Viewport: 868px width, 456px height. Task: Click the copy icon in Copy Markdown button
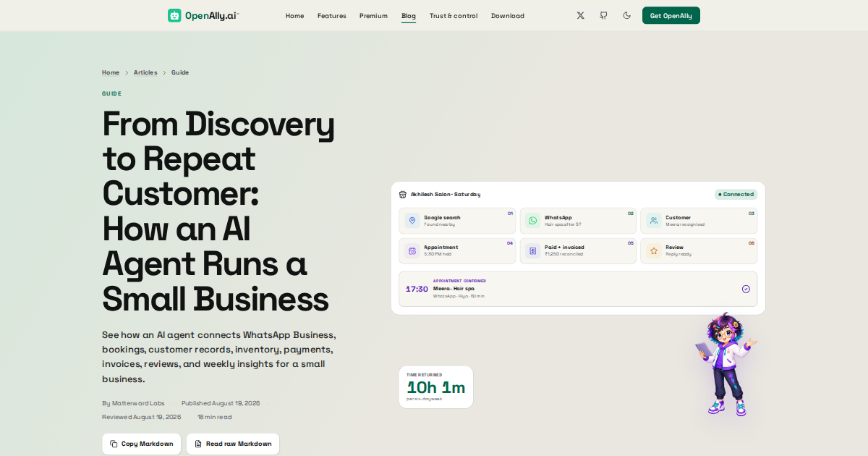[x=114, y=444]
